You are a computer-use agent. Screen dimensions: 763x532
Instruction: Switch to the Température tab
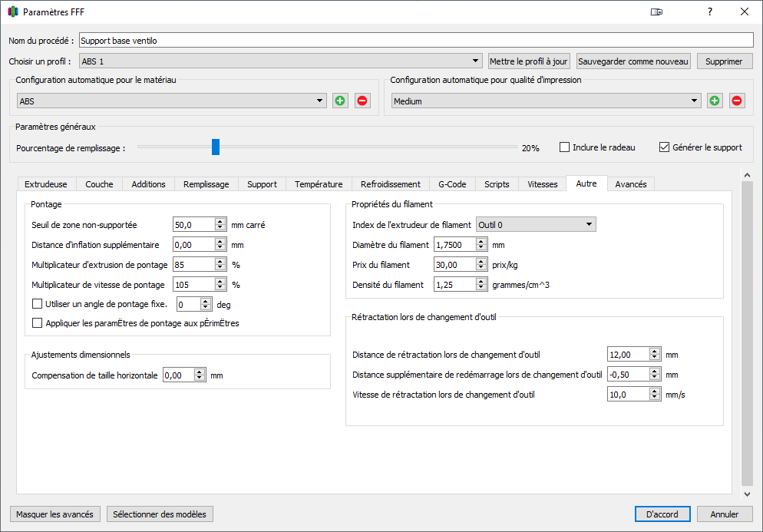point(319,184)
